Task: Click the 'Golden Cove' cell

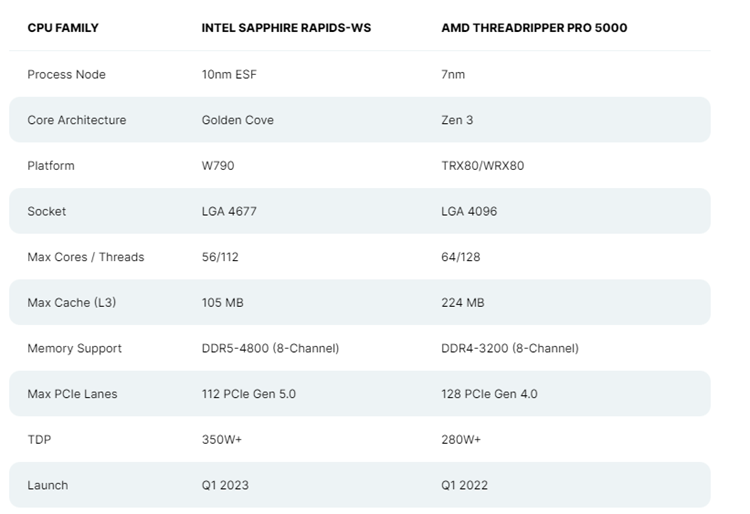Action: (x=238, y=120)
